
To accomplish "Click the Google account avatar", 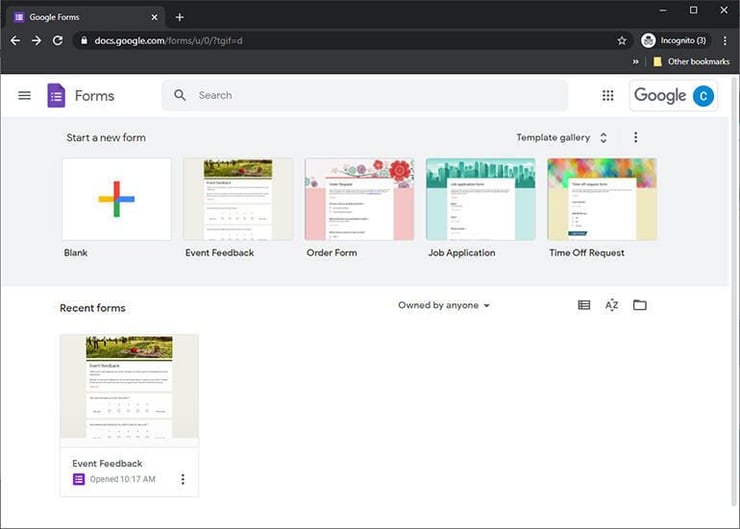I will [703, 96].
